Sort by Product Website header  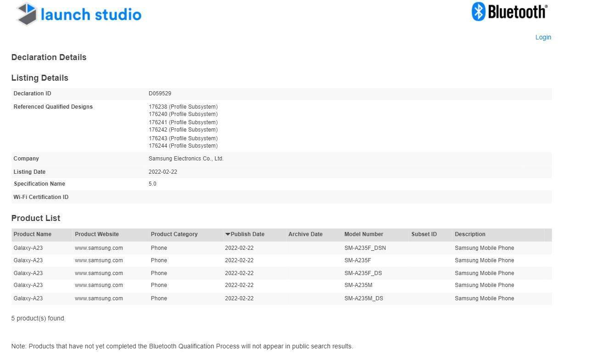tap(96, 234)
